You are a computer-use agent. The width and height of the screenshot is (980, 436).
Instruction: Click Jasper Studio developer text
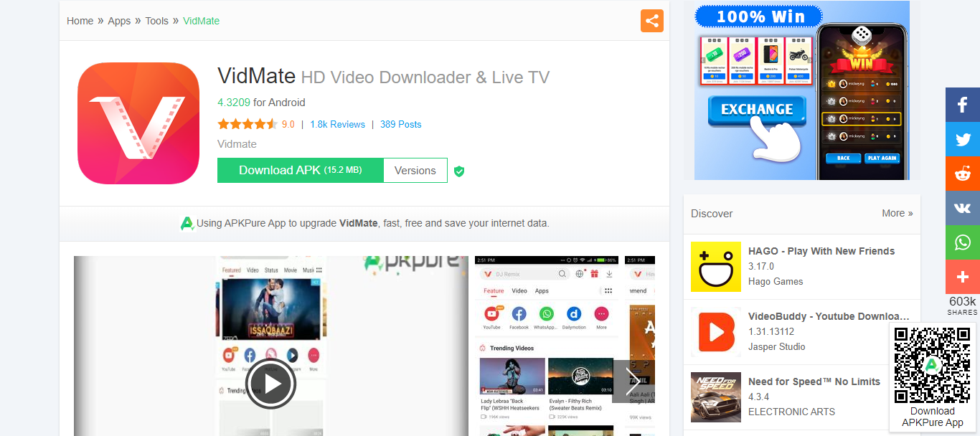[x=777, y=347]
